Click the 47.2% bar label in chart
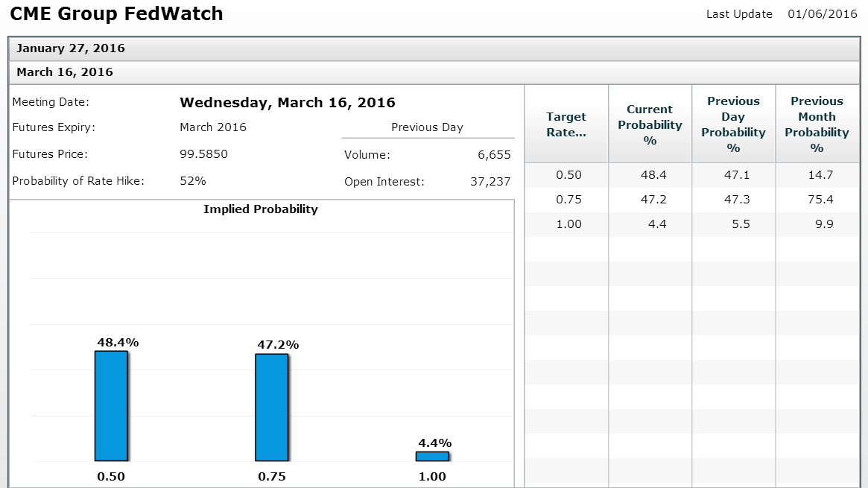Image resolution: width=868 pixels, height=488 pixels. tap(278, 345)
